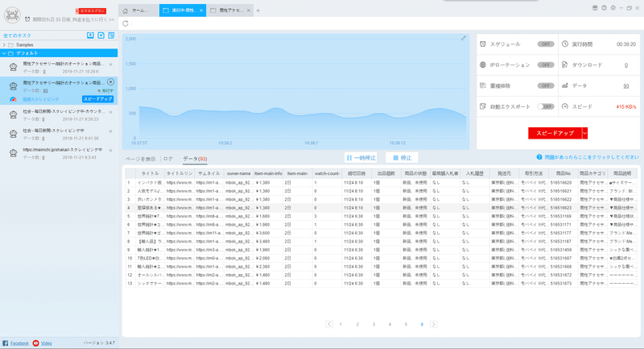Go to data page 1
This screenshot has width=644, height=349.
341,324
